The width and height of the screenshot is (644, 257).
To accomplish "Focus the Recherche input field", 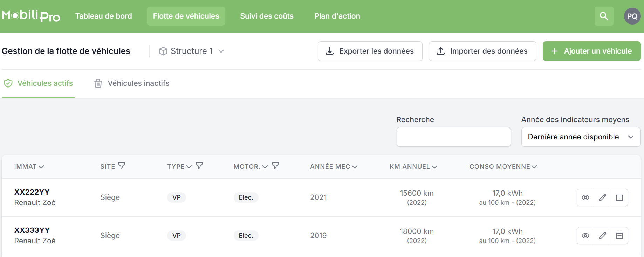I will pos(453,137).
